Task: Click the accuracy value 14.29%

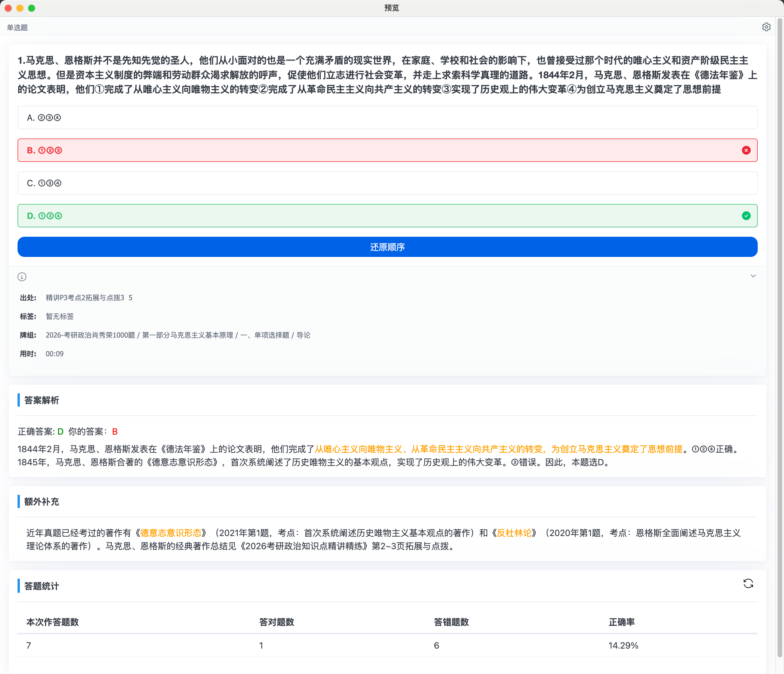Action: click(623, 646)
